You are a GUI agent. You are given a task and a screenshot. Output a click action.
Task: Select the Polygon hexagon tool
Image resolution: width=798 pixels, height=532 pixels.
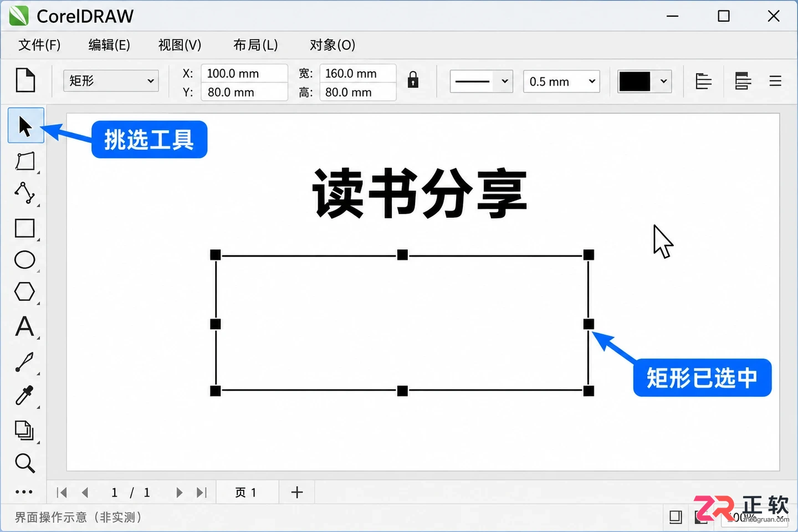tap(25, 291)
